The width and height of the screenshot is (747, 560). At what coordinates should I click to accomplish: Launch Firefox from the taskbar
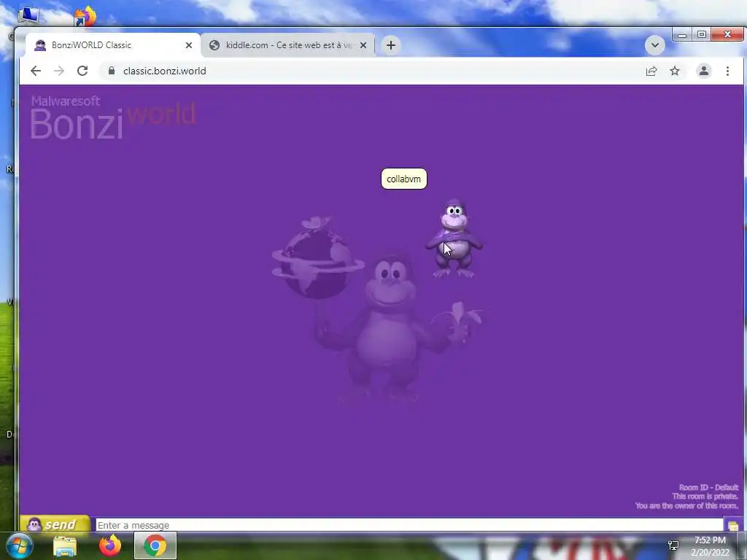(x=110, y=545)
